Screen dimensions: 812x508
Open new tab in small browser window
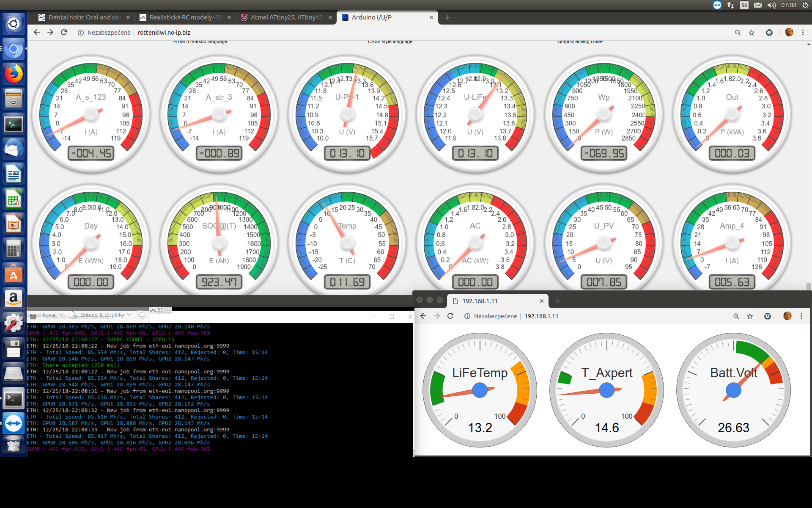click(558, 301)
